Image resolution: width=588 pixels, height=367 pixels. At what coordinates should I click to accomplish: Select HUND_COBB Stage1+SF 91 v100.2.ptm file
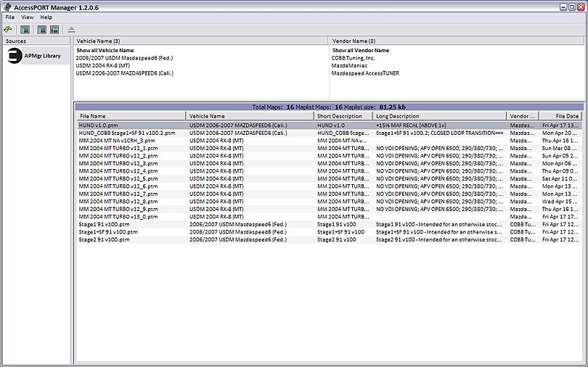127,133
